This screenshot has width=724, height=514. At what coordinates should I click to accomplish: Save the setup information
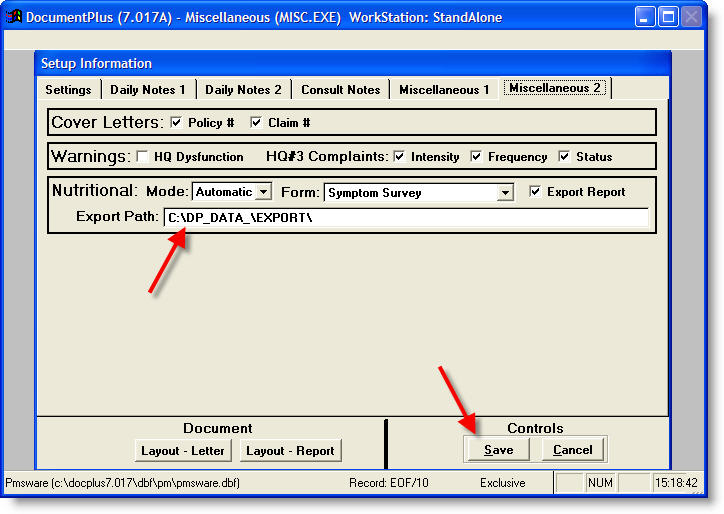[499, 450]
